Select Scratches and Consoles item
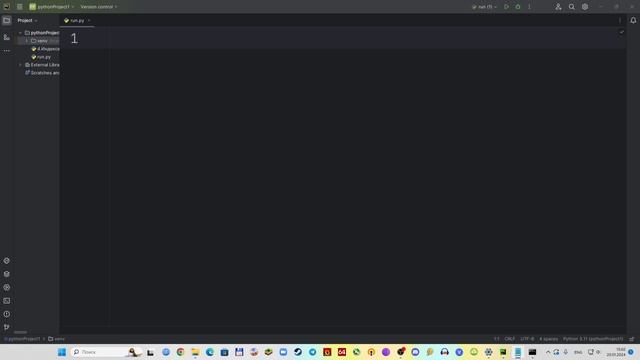The width and height of the screenshot is (640, 360). pyautogui.click(x=42, y=73)
